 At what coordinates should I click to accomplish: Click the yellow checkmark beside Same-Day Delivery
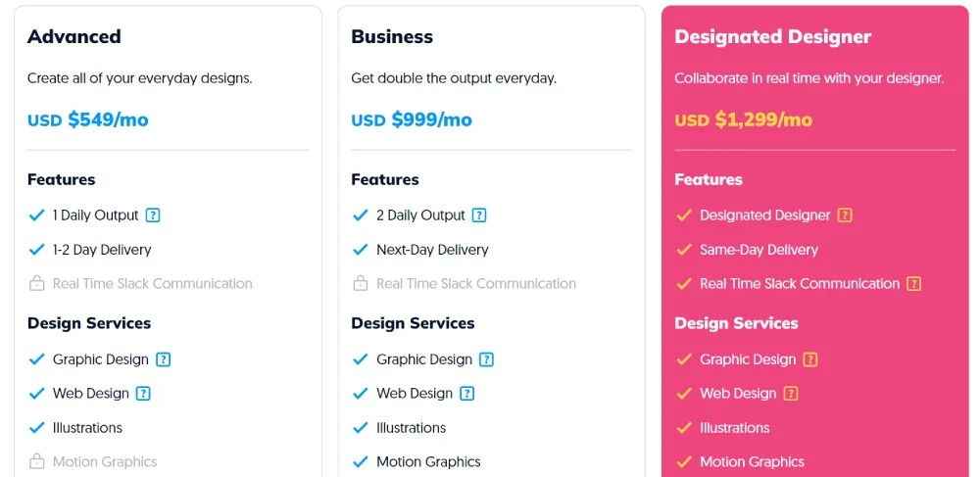pyautogui.click(x=684, y=250)
